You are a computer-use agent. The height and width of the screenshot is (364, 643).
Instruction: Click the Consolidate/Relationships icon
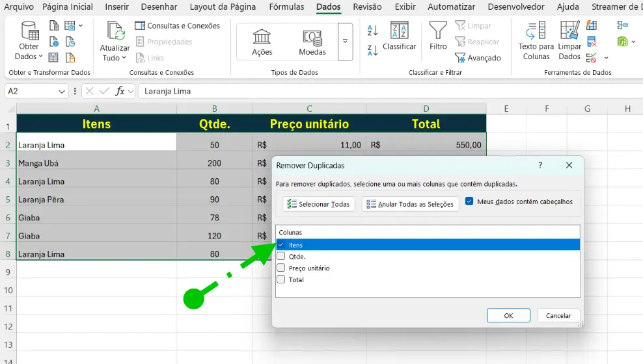pyautogui.click(x=622, y=25)
